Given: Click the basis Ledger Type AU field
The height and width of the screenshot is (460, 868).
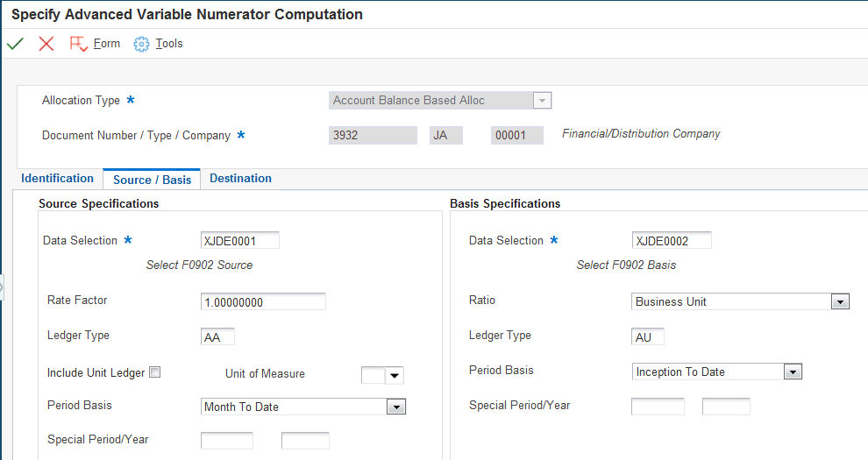Looking at the screenshot, I should (x=648, y=336).
